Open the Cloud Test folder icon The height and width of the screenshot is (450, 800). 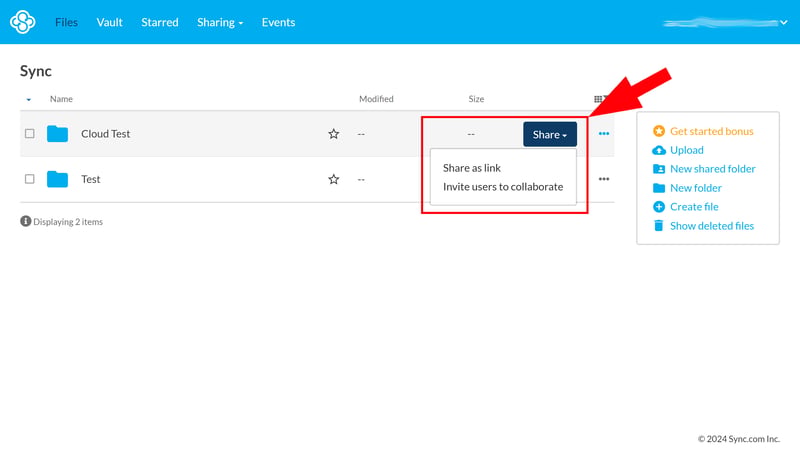click(58, 134)
